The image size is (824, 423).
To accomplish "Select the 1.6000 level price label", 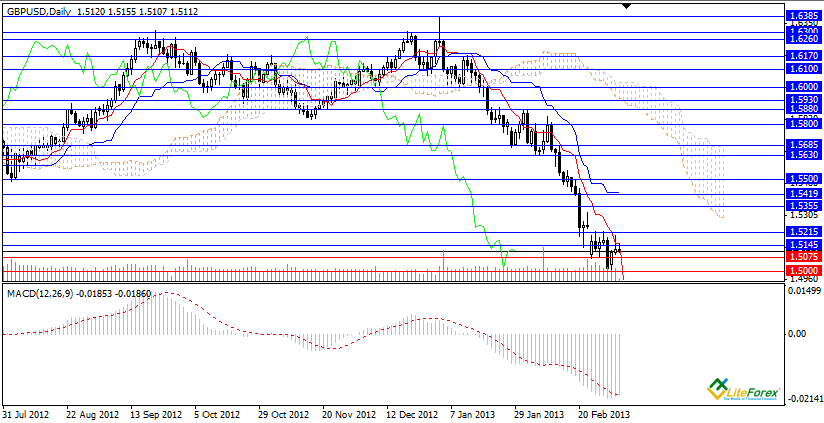I will [x=803, y=87].
